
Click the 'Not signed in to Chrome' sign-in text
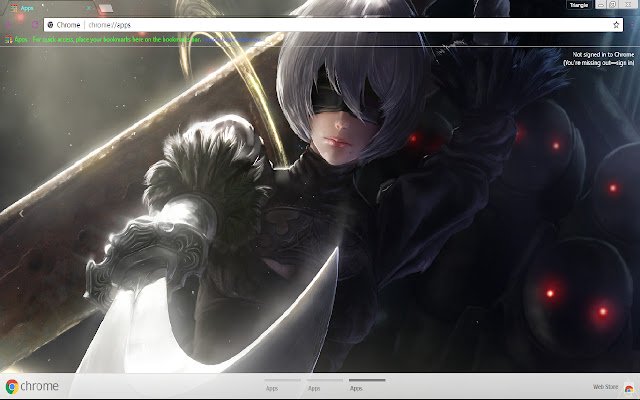599,59
